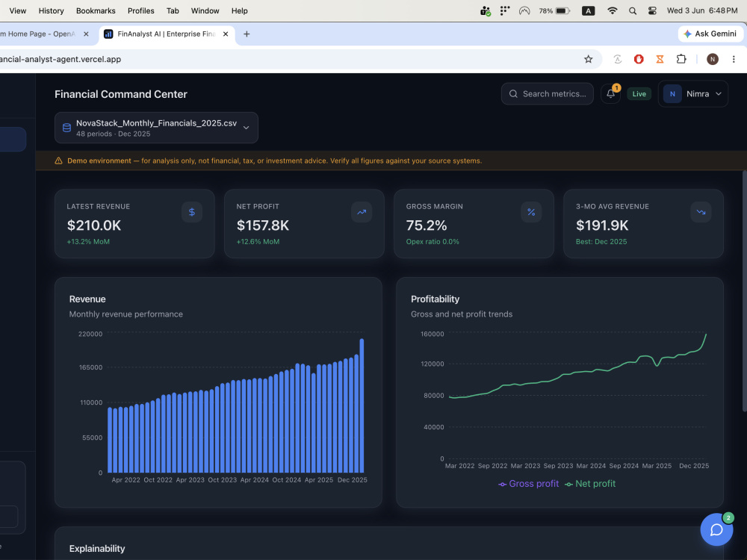Click inside the Search metrics field
Image resolution: width=747 pixels, height=560 pixels.
point(548,94)
